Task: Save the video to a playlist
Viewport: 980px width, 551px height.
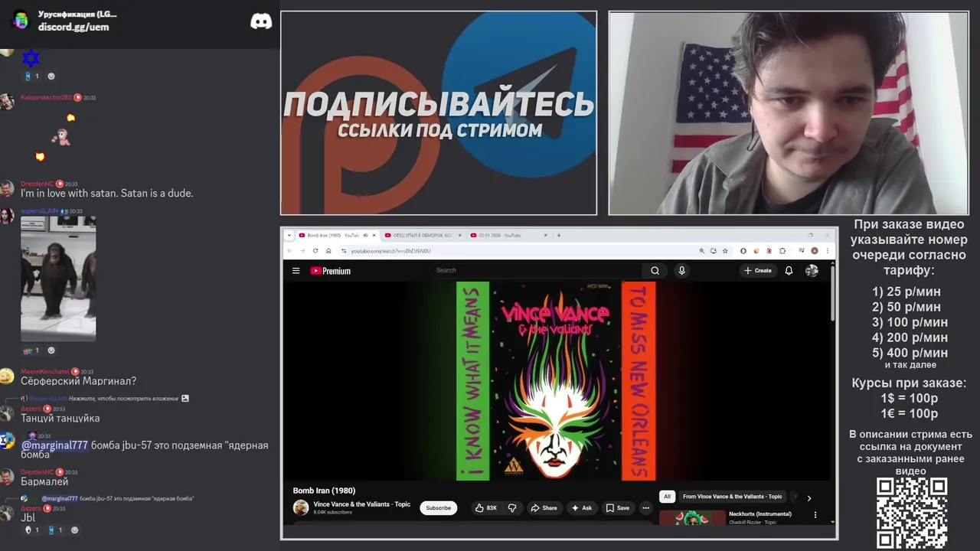Action: [618, 507]
